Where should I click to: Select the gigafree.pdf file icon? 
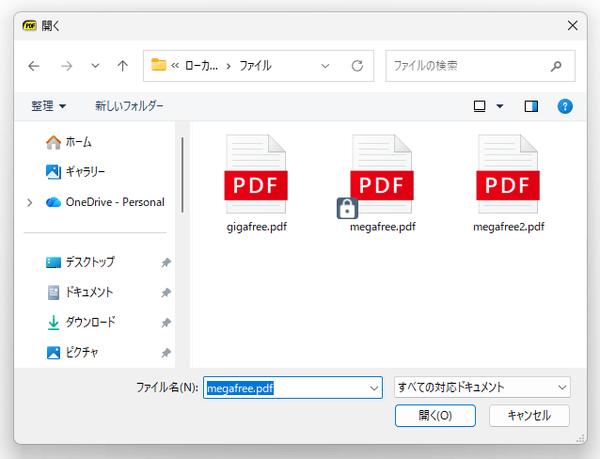click(256, 174)
